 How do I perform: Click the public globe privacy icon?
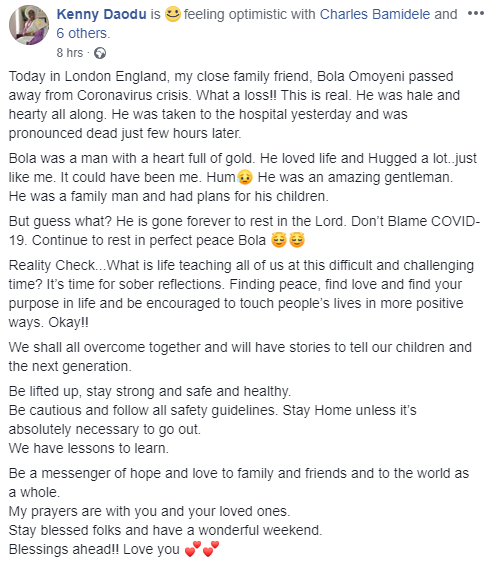tap(100, 53)
